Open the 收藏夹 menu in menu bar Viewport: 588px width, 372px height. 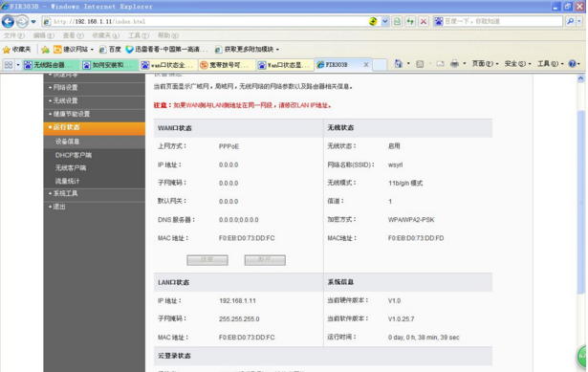(x=106, y=35)
